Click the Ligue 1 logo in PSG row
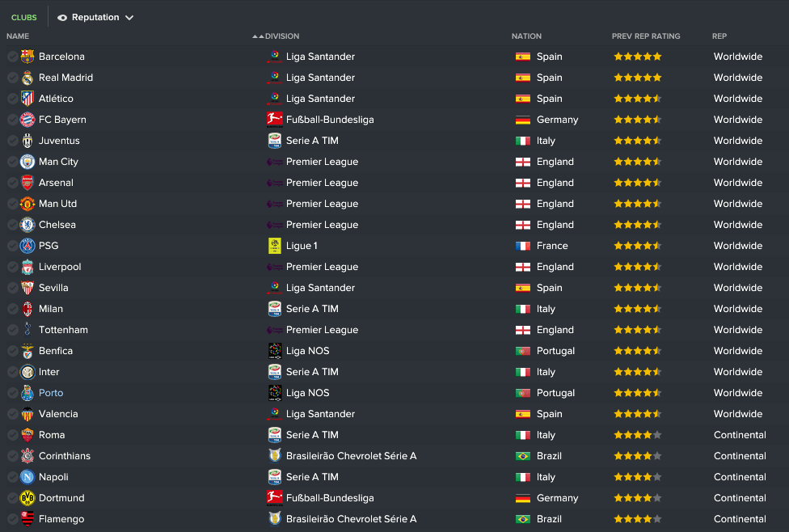789x532 pixels. [x=275, y=246]
